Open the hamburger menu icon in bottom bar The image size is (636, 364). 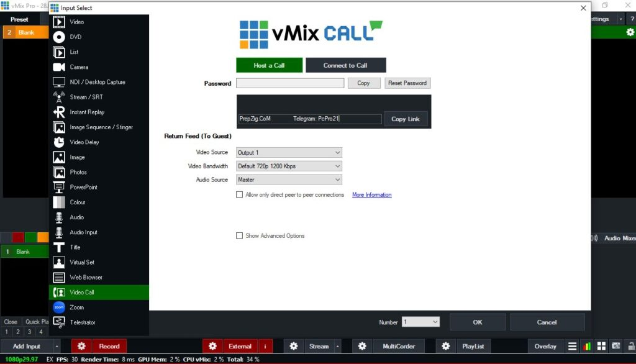click(x=572, y=346)
